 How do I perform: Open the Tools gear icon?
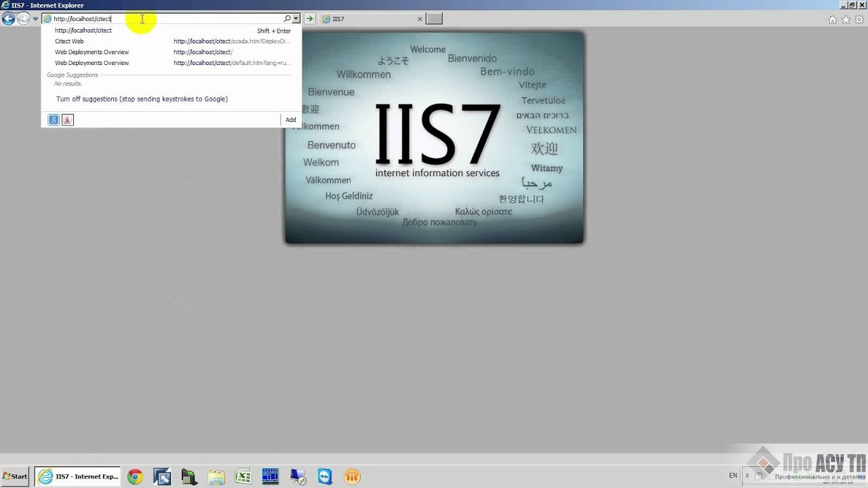(x=859, y=20)
